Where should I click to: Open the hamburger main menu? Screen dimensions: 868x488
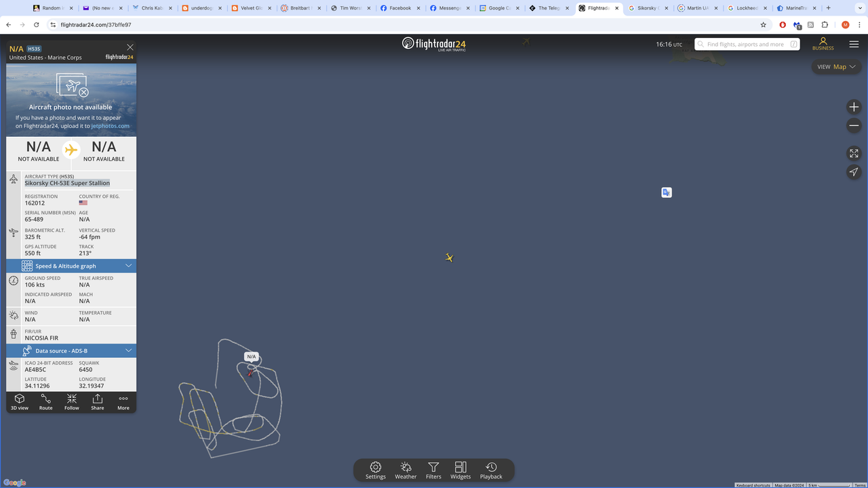click(854, 44)
